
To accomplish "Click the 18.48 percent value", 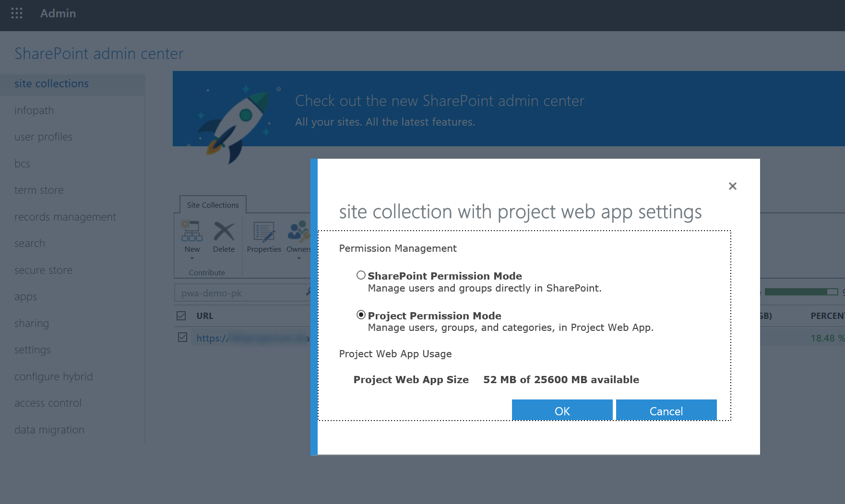I will 827,338.
